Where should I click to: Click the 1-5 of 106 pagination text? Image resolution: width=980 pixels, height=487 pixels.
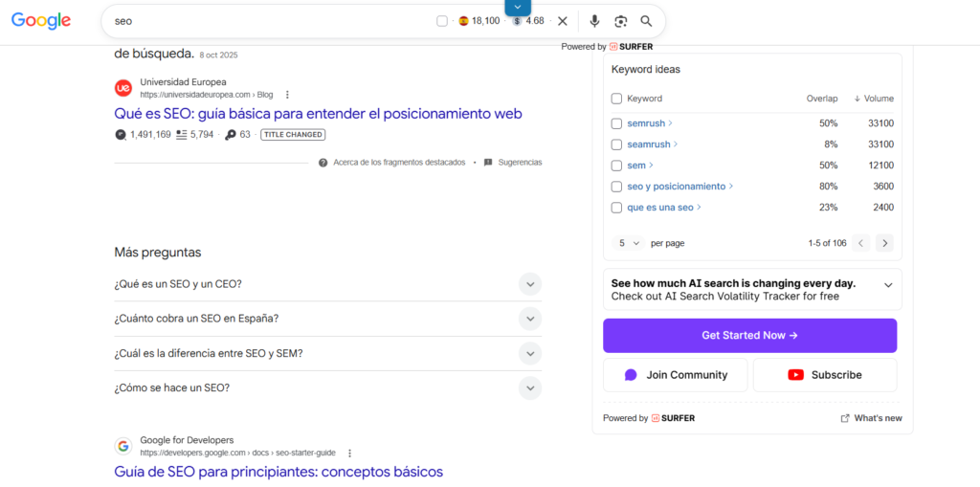click(x=827, y=243)
